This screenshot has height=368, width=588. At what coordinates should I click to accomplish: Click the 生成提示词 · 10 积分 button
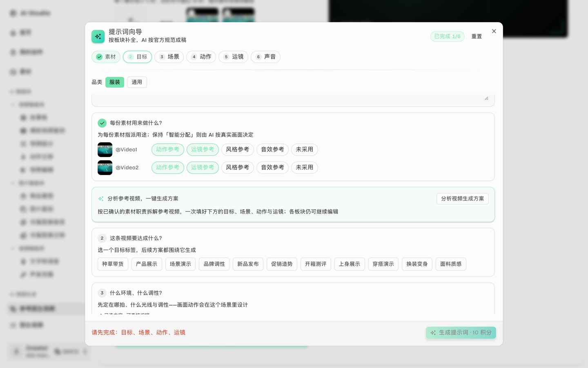461,333
